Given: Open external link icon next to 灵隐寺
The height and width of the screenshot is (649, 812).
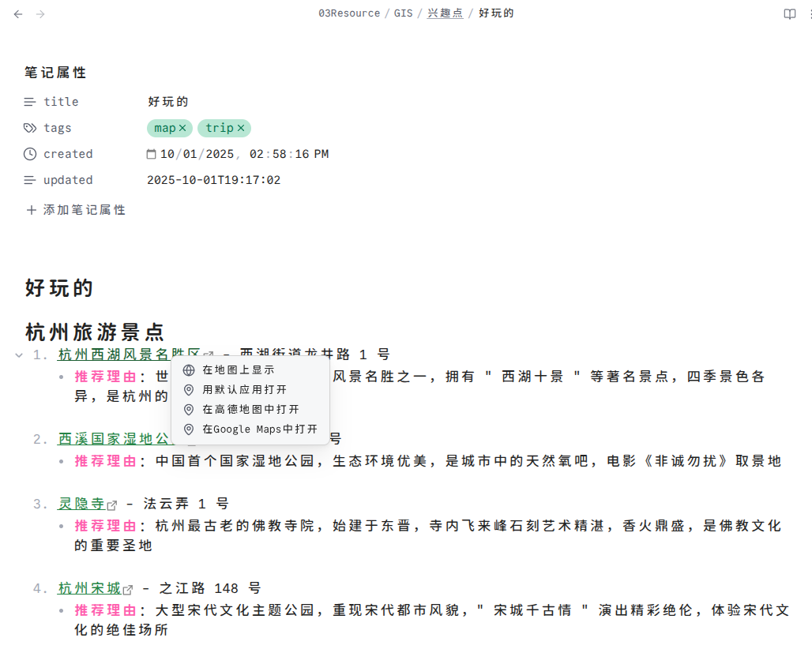Looking at the screenshot, I should (112, 505).
